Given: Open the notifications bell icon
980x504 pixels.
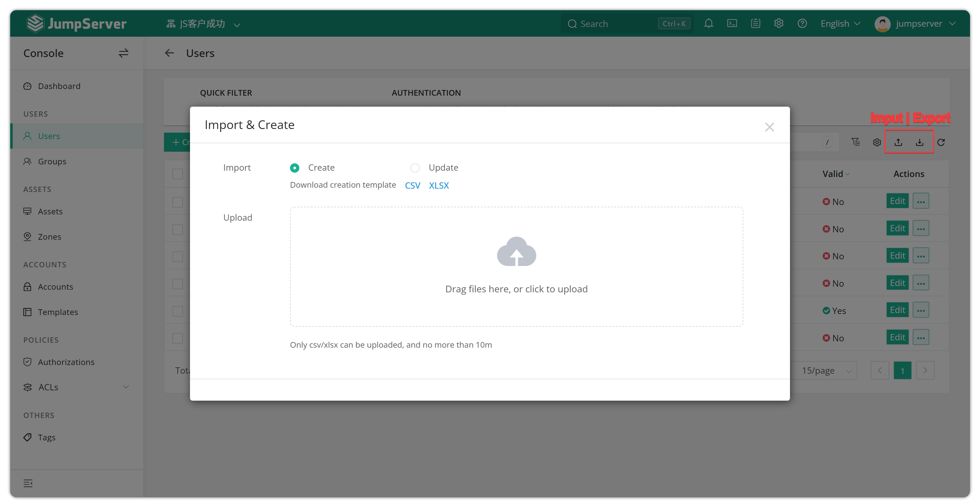Looking at the screenshot, I should [x=708, y=24].
